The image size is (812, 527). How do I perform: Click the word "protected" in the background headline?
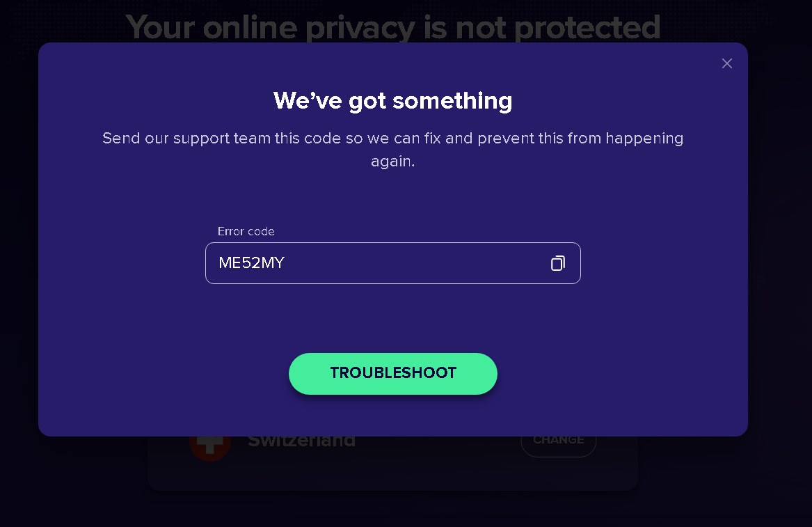pos(590,28)
